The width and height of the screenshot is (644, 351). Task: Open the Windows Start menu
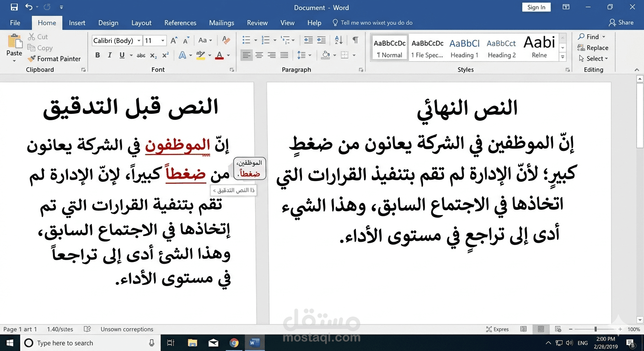[x=9, y=343]
